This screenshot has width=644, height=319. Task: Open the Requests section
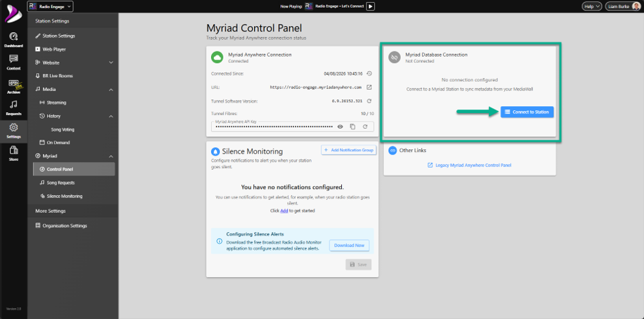14,108
